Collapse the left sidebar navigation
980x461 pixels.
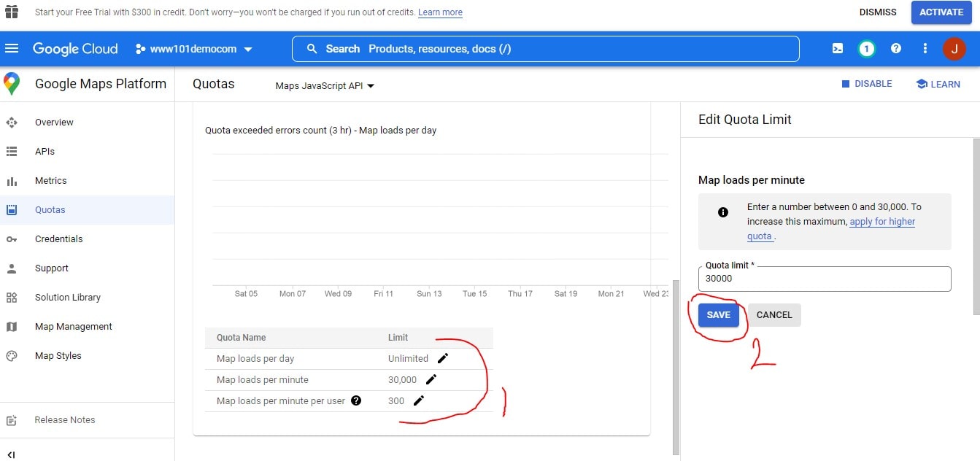11,454
